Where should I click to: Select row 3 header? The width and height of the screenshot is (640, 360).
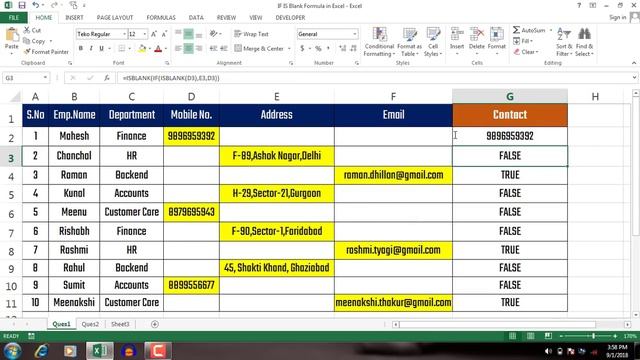pyautogui.click(x=11, y=157)
